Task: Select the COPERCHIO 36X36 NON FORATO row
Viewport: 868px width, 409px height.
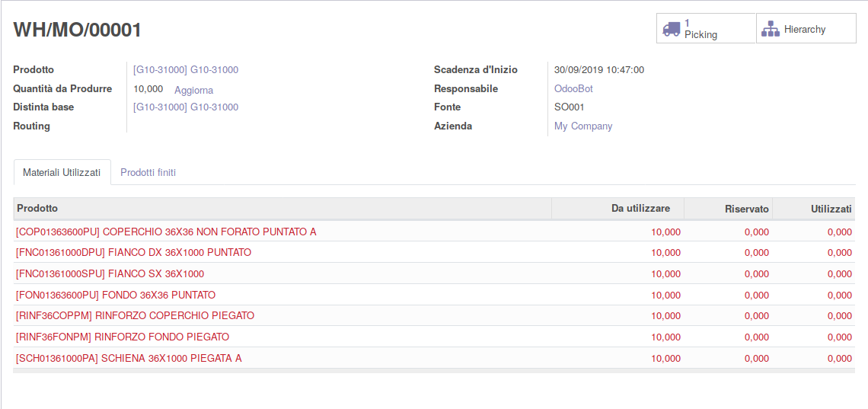Action: (x=434, y=232)
